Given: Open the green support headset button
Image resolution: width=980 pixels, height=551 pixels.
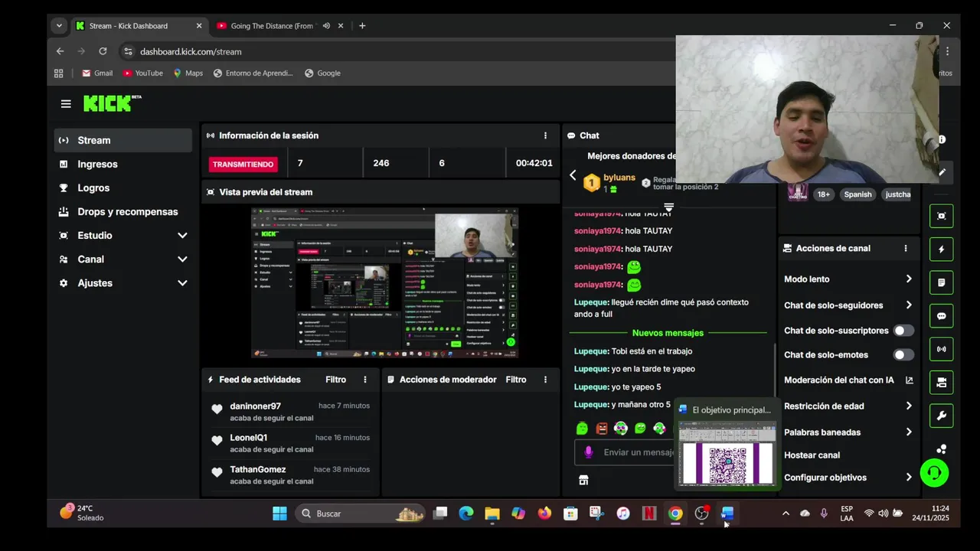Looking at the screenshot, I should tap(934, 472).
